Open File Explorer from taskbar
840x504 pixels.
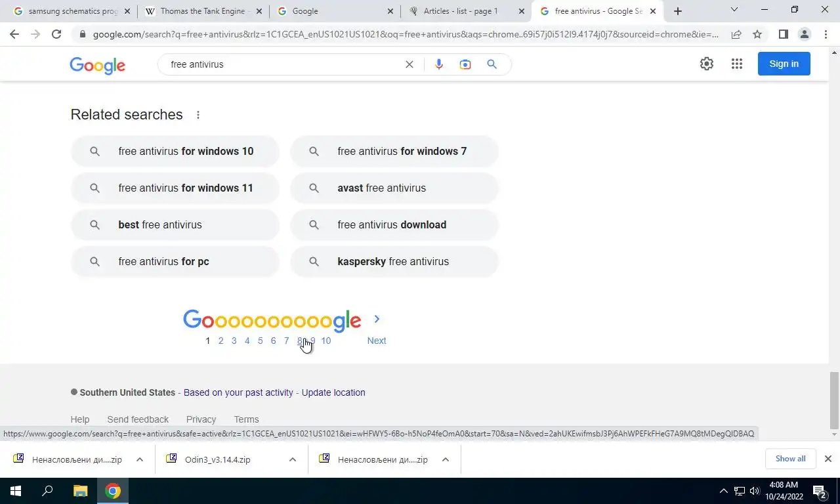[x=80, y=491]
